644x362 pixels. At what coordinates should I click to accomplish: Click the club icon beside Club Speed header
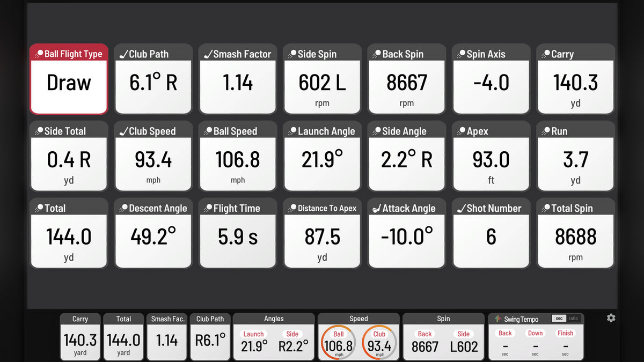click(124, 131)
